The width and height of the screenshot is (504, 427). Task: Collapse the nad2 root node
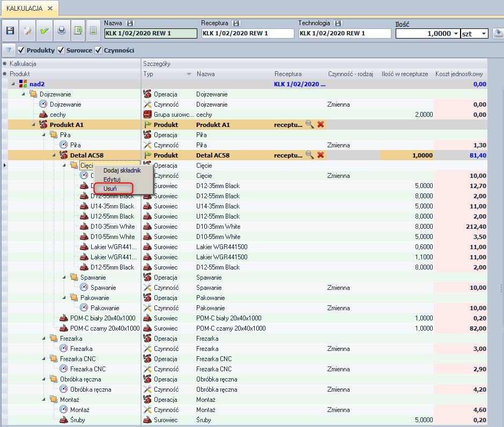(x=13, y=84)
